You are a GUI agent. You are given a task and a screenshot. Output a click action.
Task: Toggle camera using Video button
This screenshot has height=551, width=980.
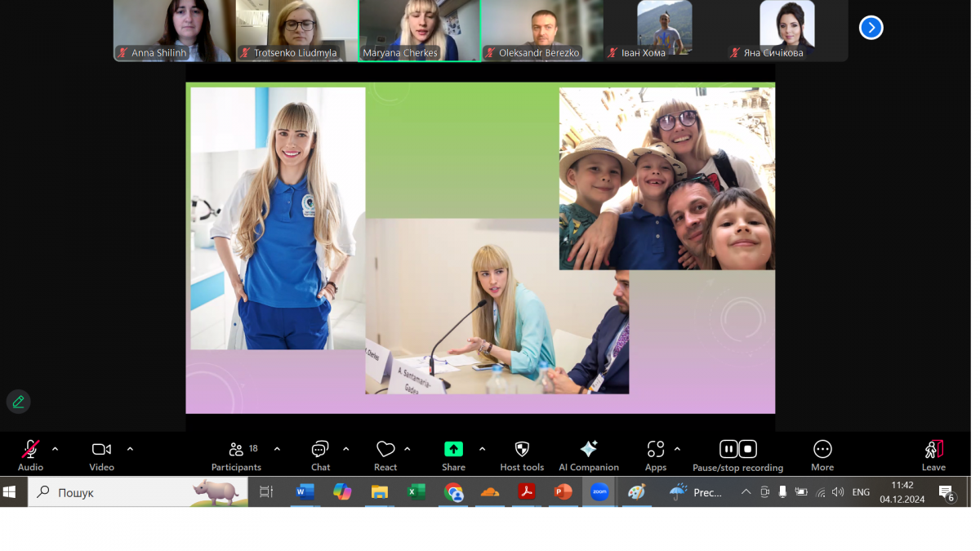tap(101, 450)
